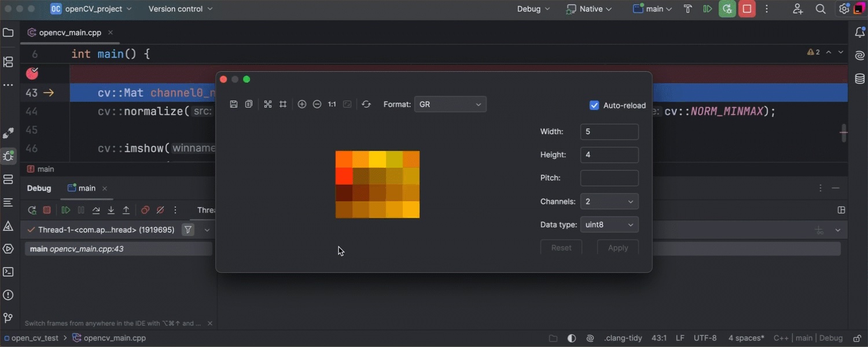The image size is (868, 347).
Task: Open the Format dropdown showing GR
Action: click(x=450, y=104)
